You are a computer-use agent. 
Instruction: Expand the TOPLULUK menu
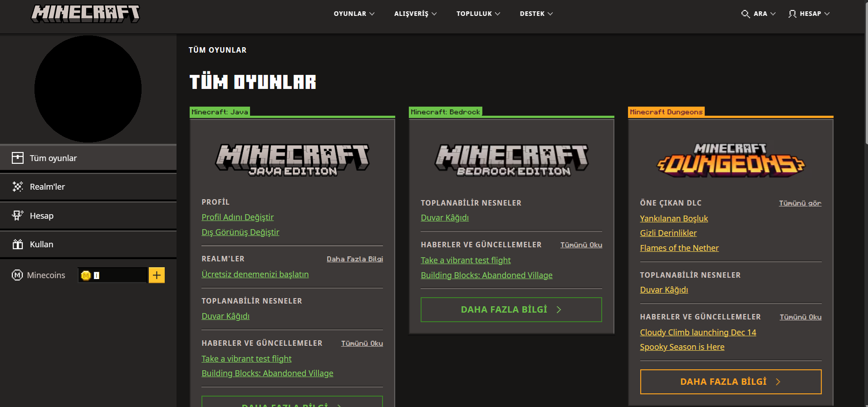click(478, 14)
